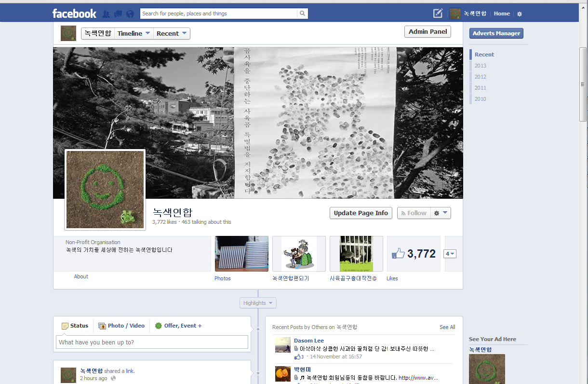Click the Photo / Video icon
The image size is (588, 384).
click(102, 326)
